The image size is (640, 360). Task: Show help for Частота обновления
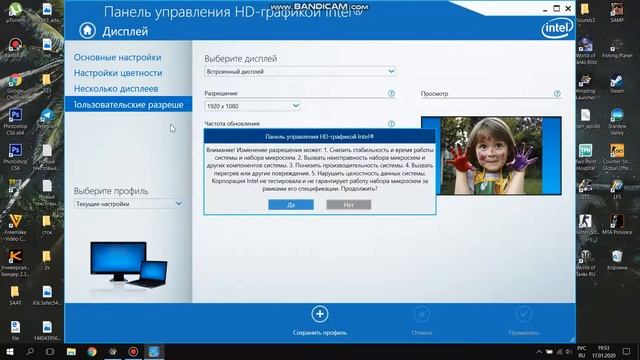[x=391, y=123]
